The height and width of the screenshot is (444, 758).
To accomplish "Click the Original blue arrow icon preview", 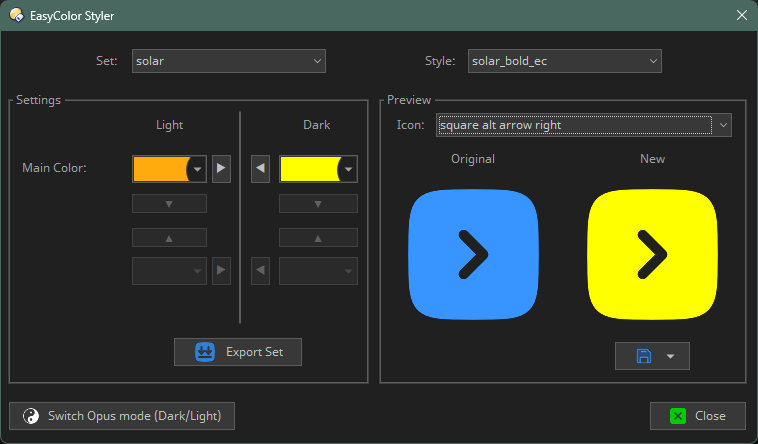I will point(473,254).
